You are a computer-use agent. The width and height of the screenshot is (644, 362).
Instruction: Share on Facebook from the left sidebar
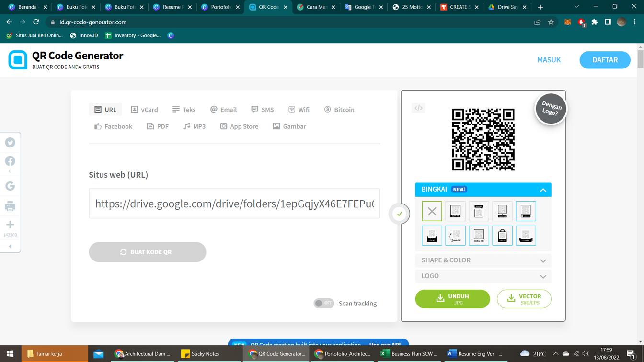(x=10, y=161)
